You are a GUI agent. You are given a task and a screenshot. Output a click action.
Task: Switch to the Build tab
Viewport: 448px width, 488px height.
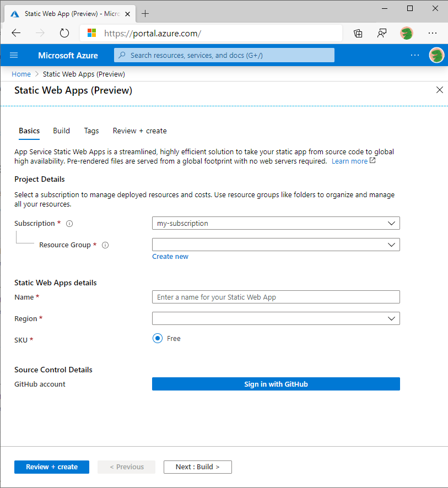(61, 131)
